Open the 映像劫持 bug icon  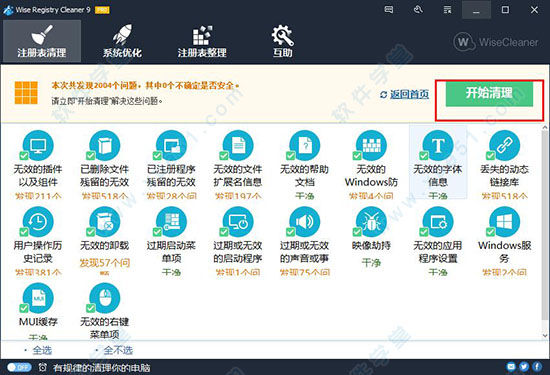pyautogui.click(x=371, y=222)
